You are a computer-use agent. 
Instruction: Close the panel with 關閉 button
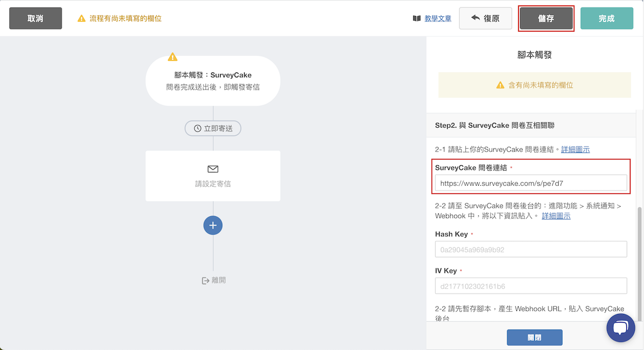pyautogui.click(x=535, y=338)
